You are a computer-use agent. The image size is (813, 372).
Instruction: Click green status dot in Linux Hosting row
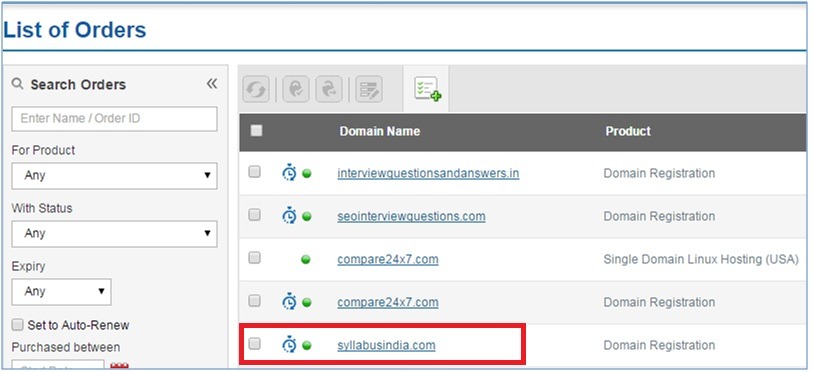pos(306,259)
